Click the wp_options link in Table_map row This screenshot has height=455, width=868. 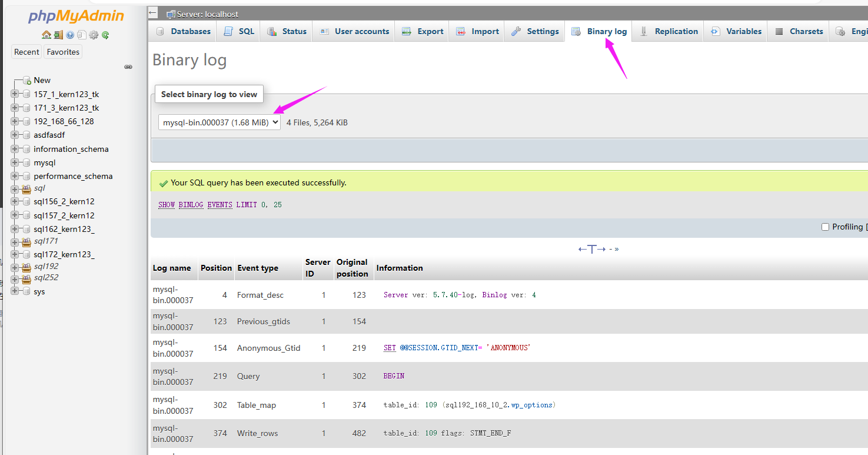click(531, 405)
